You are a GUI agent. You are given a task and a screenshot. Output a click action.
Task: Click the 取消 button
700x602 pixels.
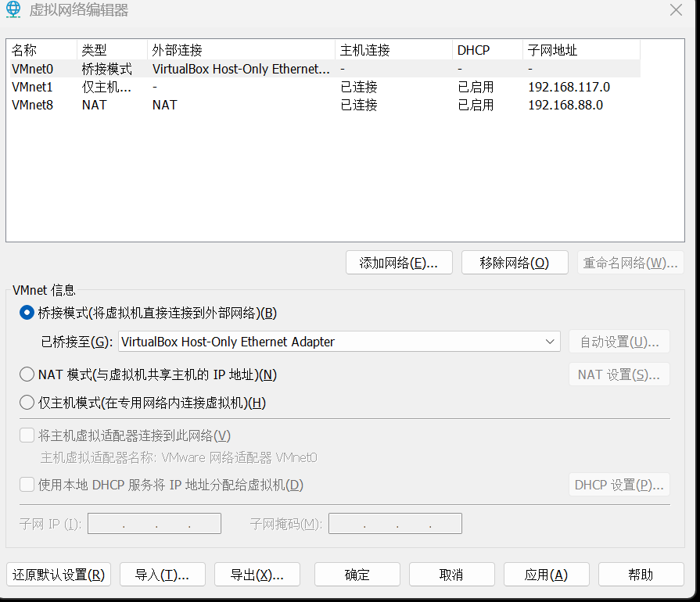click(x=452, y=575)
